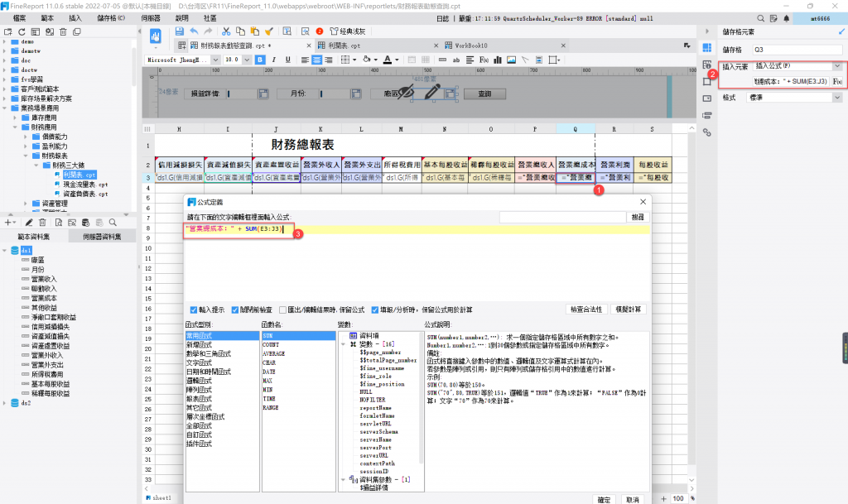
Task: Click the Cut scissors icon
Action: (226, 32)
